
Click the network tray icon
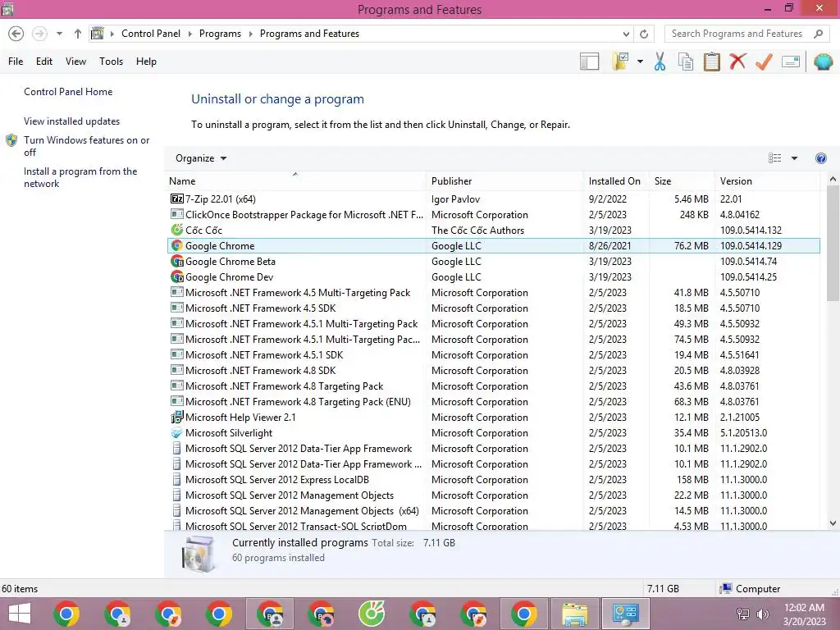[x=743, y=614]
